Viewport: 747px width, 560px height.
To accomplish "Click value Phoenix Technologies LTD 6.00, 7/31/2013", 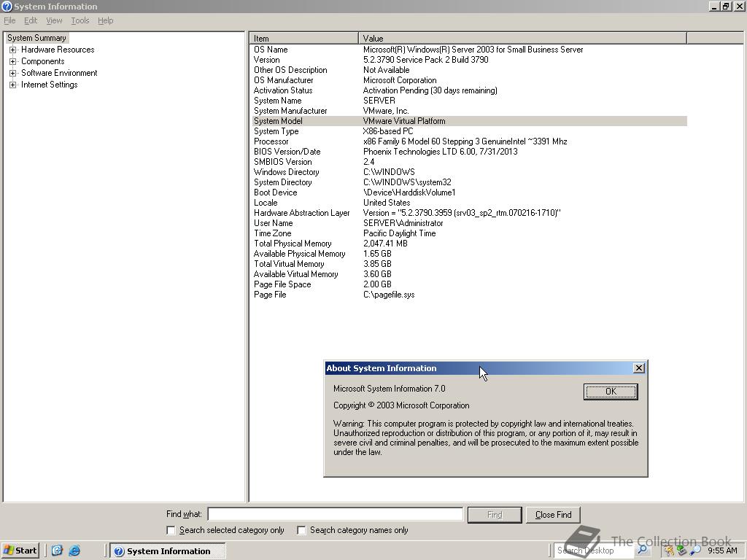I will tap(440, 152).
